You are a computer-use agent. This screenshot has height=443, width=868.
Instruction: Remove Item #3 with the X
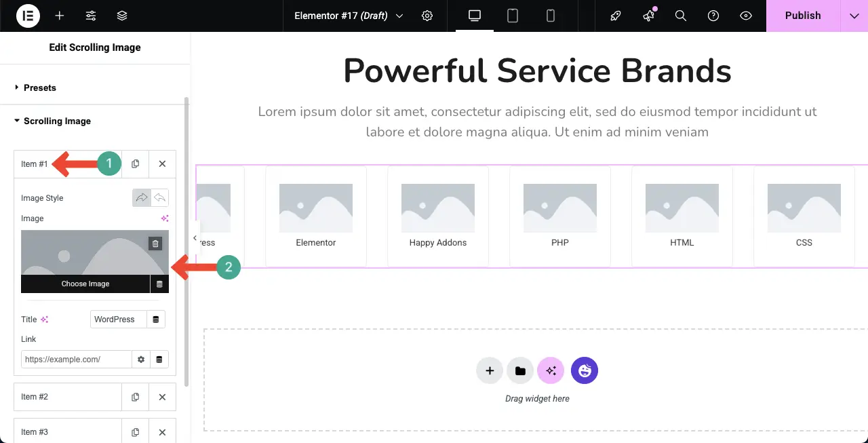(162, 432)
